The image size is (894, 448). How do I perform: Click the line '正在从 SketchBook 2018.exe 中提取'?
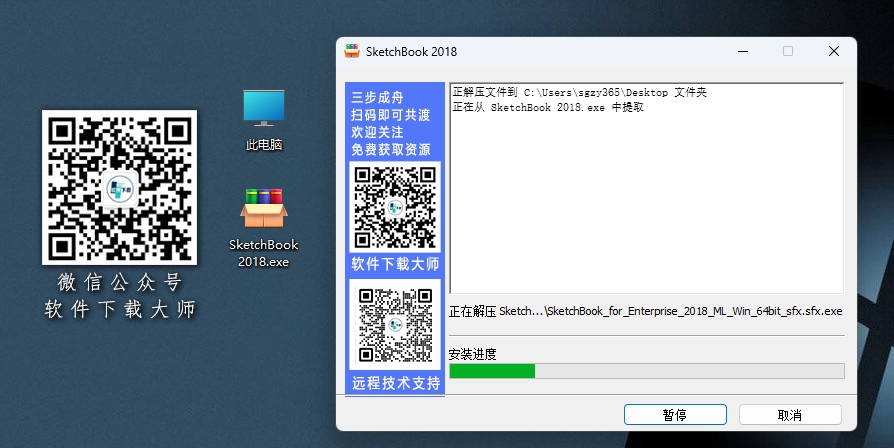[548, 107]
